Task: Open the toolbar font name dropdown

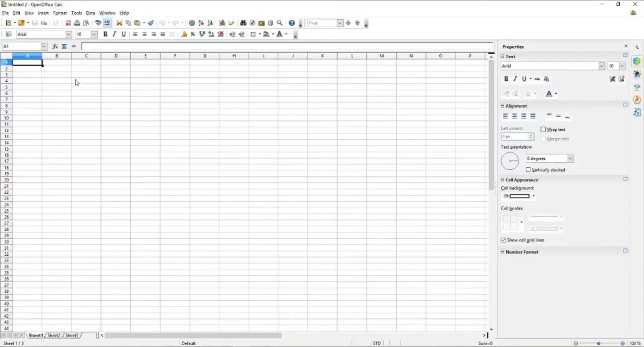Action: pyautogui.click(x=68, y=34)
